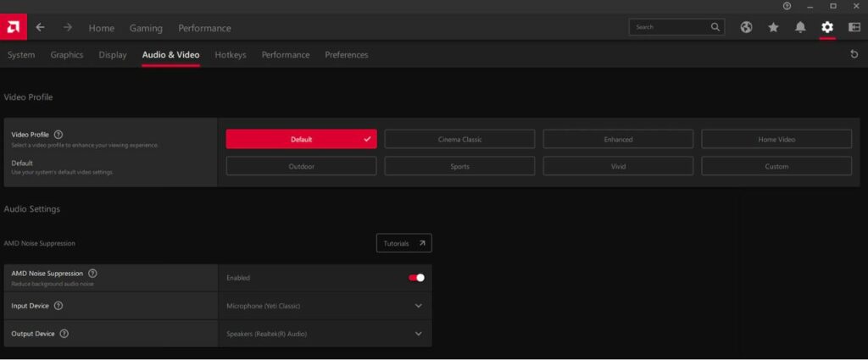The height and width of the screenshot is (360, 868).
Task: Reset settings with the undo arrow icon
Action: click(854, 54)
